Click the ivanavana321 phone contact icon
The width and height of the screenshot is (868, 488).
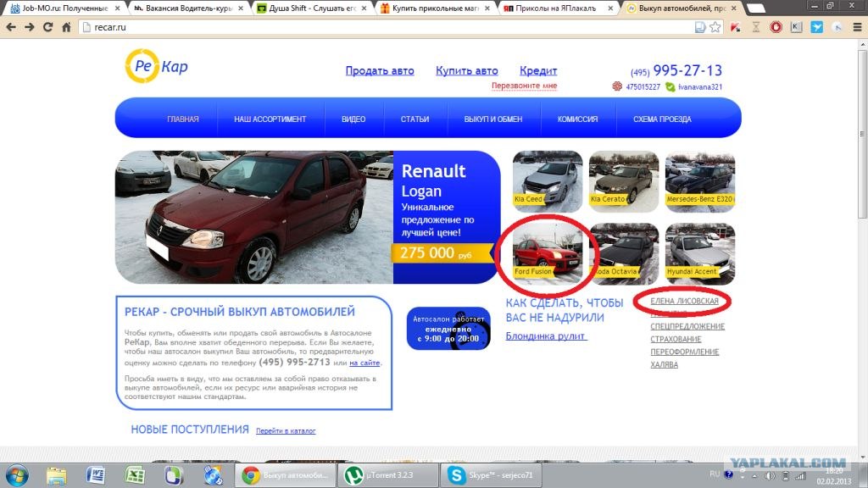click(670, 87)
